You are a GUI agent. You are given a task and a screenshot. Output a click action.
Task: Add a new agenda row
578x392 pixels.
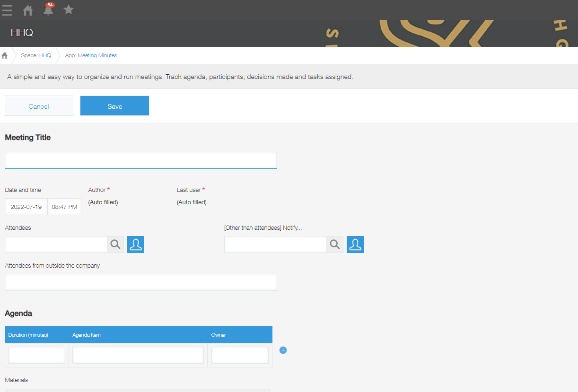pyautogui.click(x=283, y=350)
